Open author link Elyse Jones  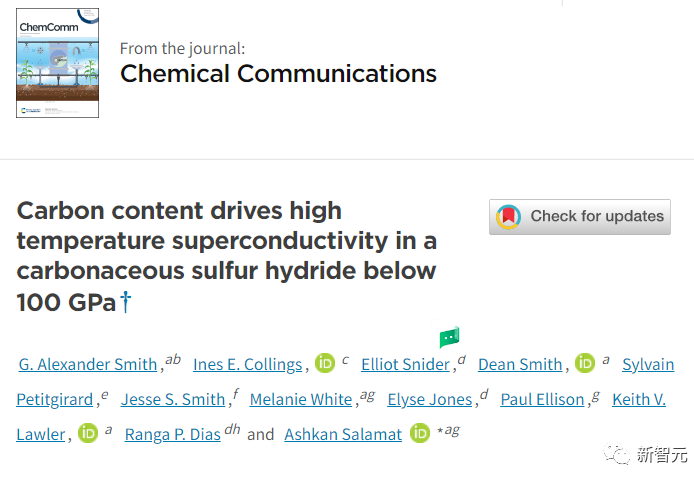point(430,400)
